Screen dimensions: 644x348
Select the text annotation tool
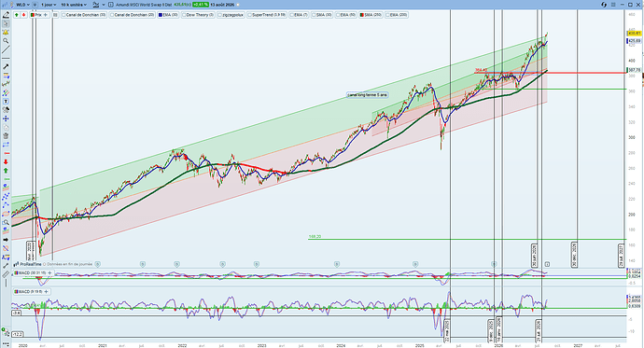6,101
